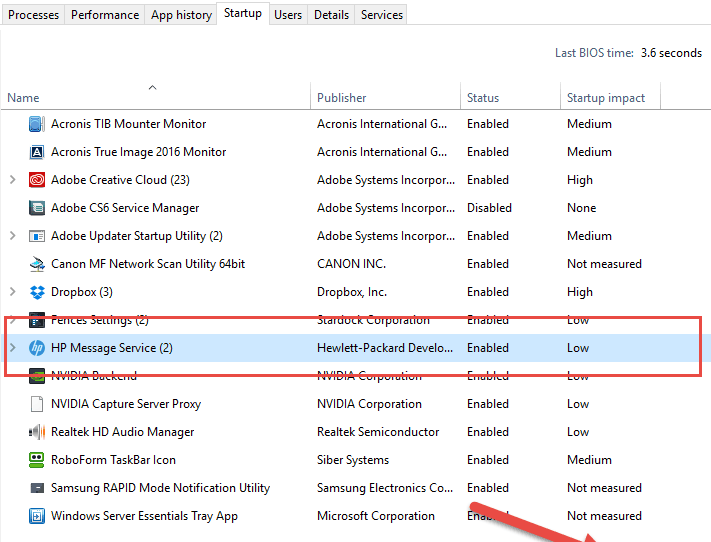The image size is (711, 542).
Task: Click the CANON INC. publisher cell
Action: (351, 264)
